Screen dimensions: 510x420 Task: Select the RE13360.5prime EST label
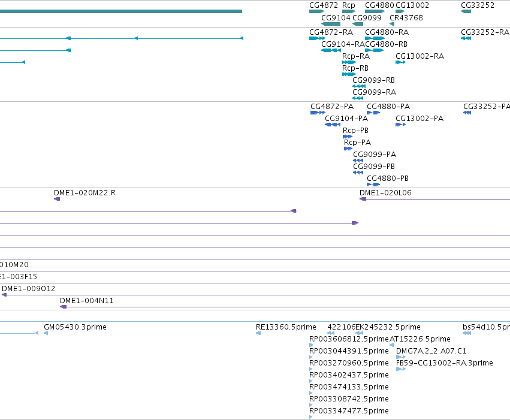pos(286,327)
